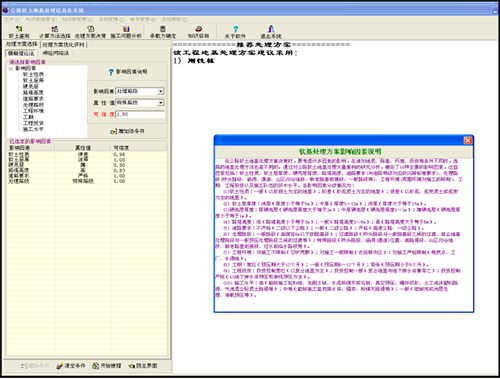This screenshot has height=379, width=500.
Task: Click the greyed 删除条件 delete-condition button
Action: tap(35, 366)
